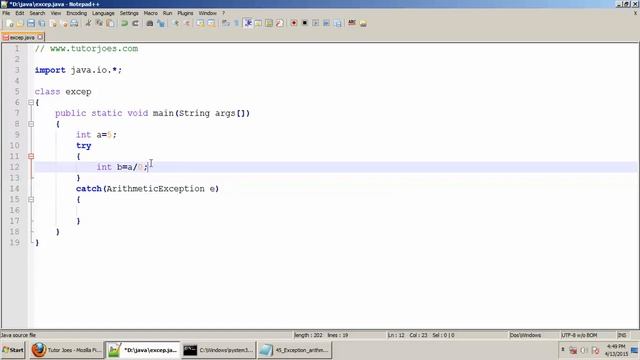Click the public static void main line
The height and width of the screenshot is (360, 640).
click(x=152, y=113)
